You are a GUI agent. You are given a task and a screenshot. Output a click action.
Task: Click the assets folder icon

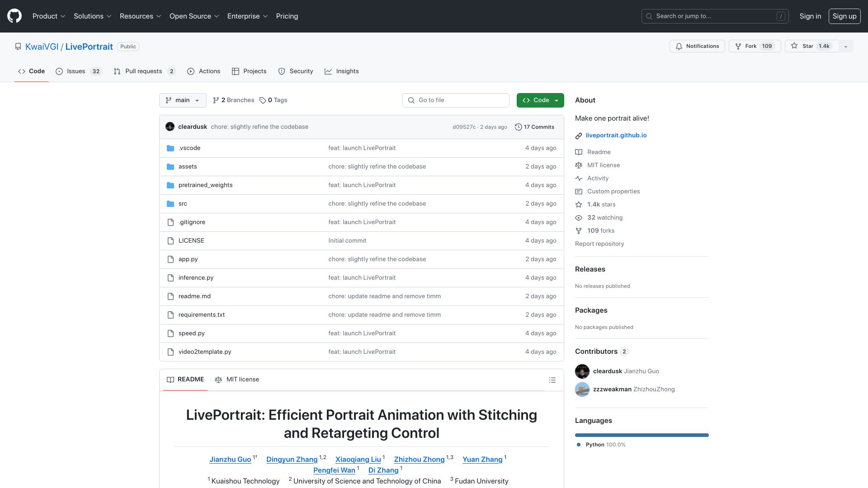click(170, 167)
